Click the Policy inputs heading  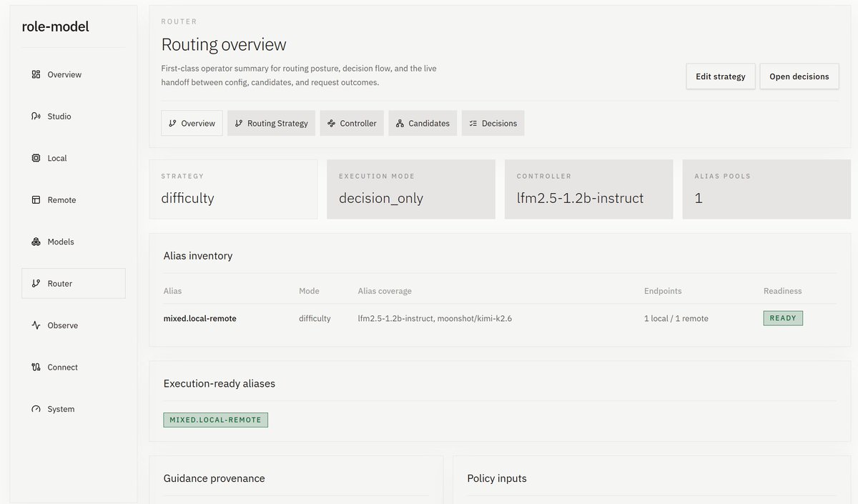[x=497, y=478]
